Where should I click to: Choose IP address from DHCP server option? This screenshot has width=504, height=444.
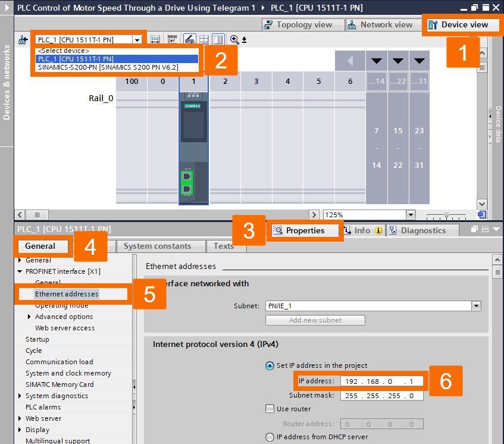(x=268, y=437)
